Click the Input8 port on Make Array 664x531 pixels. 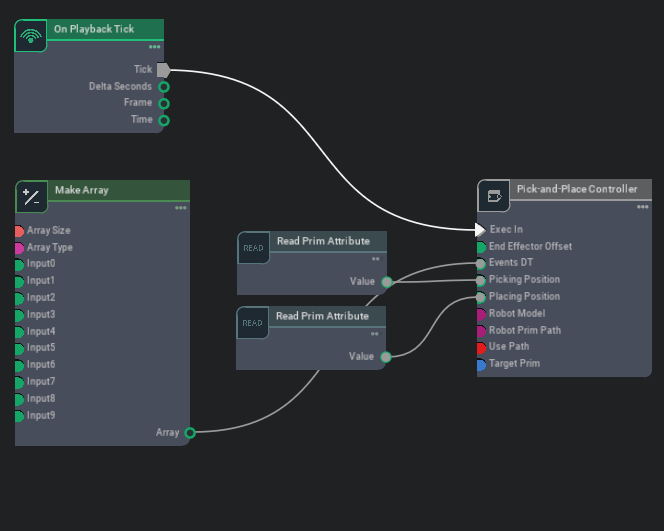coord(19,399)
